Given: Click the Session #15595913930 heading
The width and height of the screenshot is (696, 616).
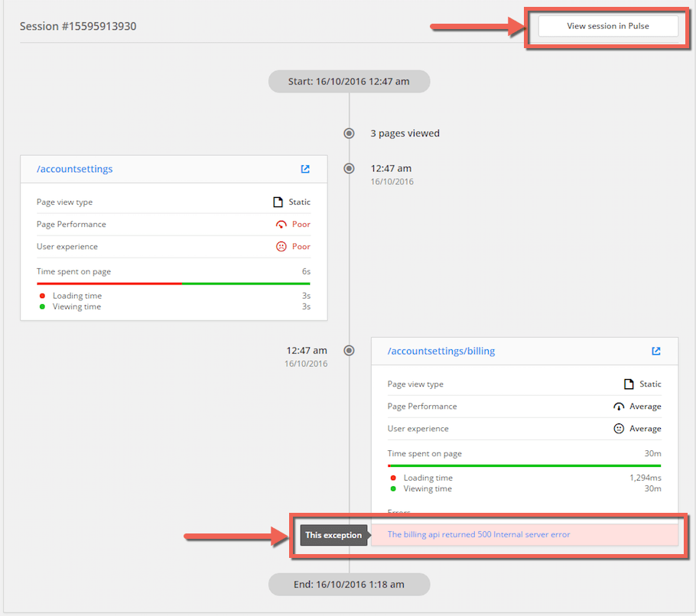Looking at the screenshot, I should coord(76,25).
